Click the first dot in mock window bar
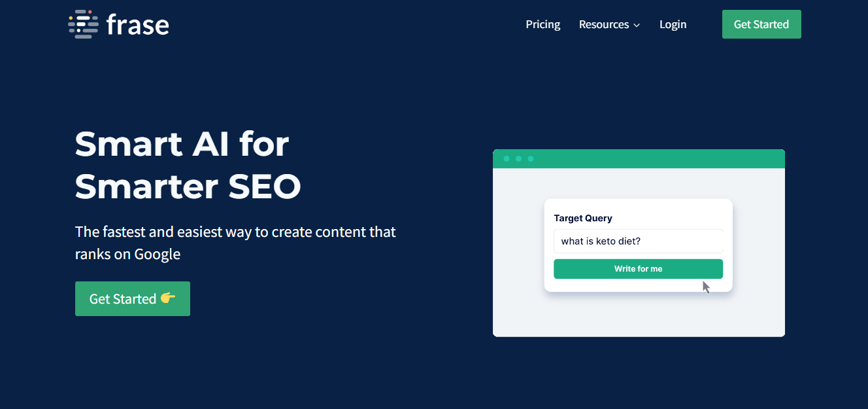Viewport: 868px width, 409px height. 507,159
